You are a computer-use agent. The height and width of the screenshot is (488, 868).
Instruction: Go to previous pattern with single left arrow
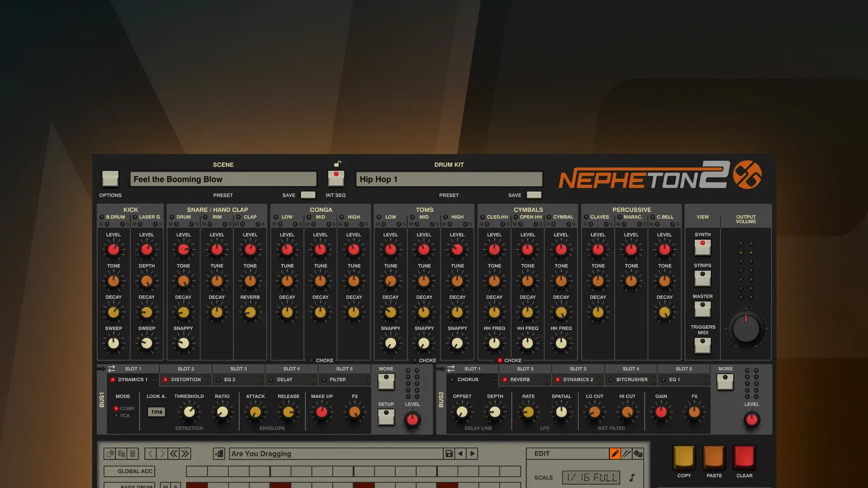pyautogui.click(x=151, y=453)
